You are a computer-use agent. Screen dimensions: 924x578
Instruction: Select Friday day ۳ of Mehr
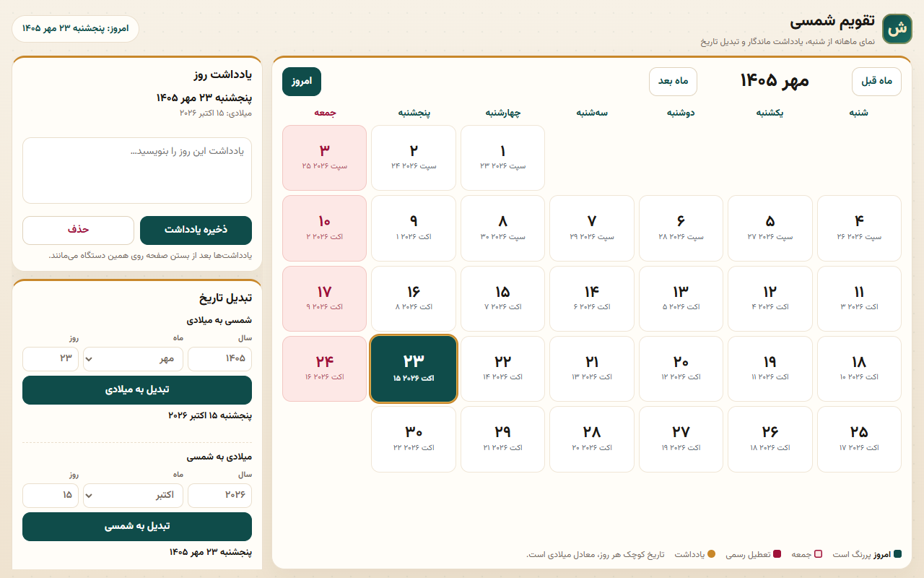(x=324, y=158)
